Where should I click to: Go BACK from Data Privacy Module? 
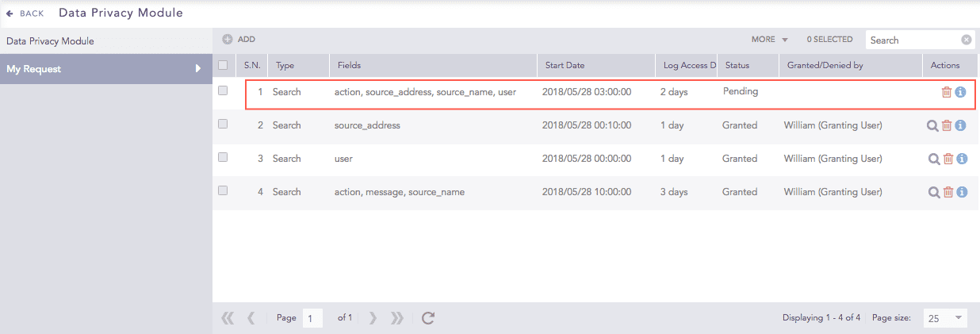(x=25, y=13)
